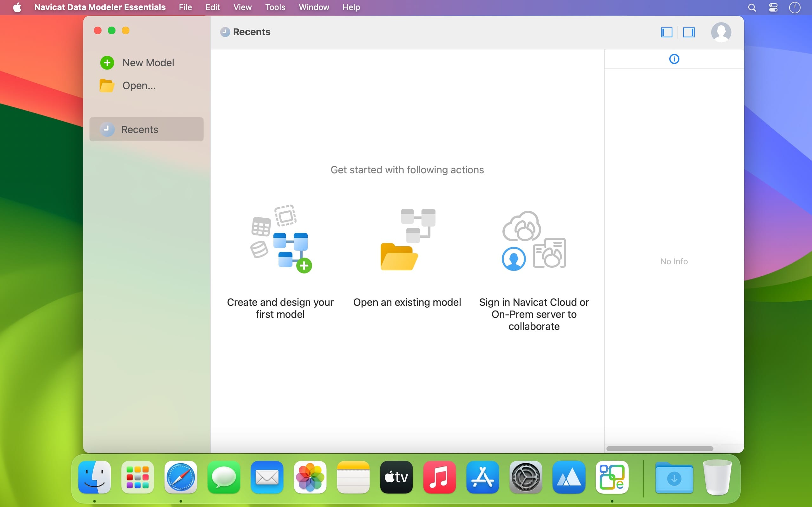Click the green New Model plus icon
The width and height of the screenshot is (812, 507).
click(x=107, y=63)
